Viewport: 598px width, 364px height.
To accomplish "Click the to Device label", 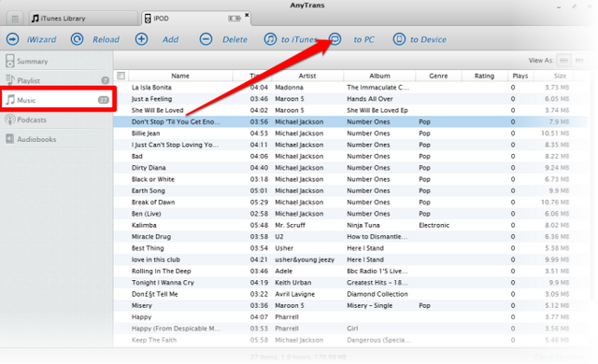I will 428,39.
